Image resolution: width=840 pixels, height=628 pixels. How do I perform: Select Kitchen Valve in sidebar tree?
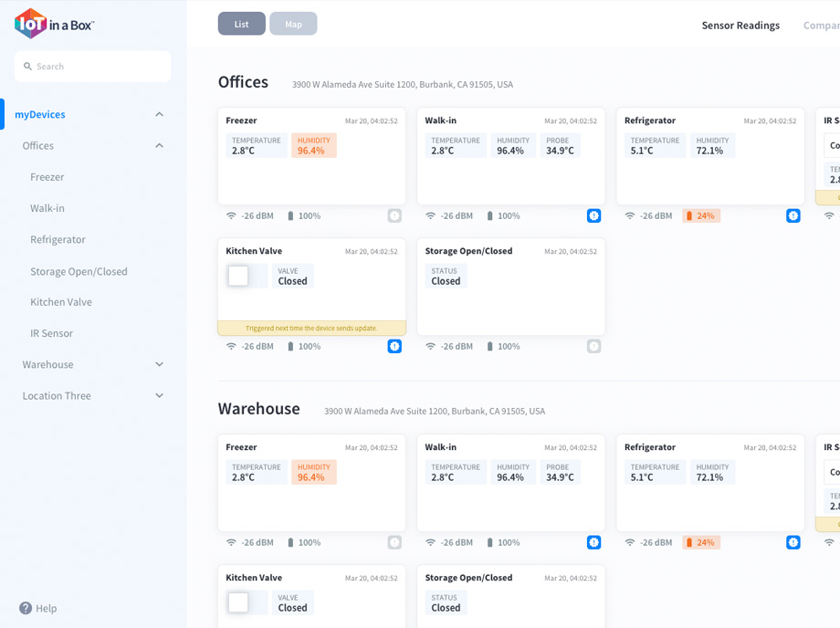click(x=61, y=302)
